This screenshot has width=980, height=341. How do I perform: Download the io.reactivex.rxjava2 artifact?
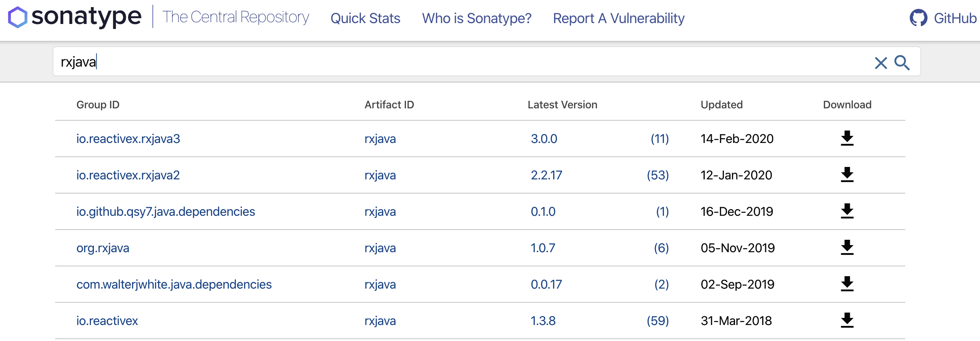coord(847,175)
